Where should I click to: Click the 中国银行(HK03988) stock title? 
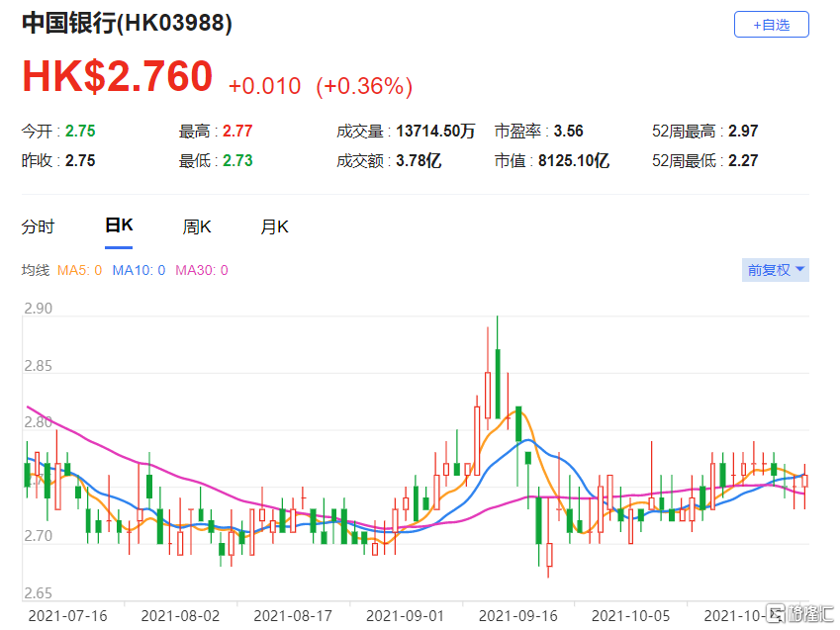pos(128,25)
